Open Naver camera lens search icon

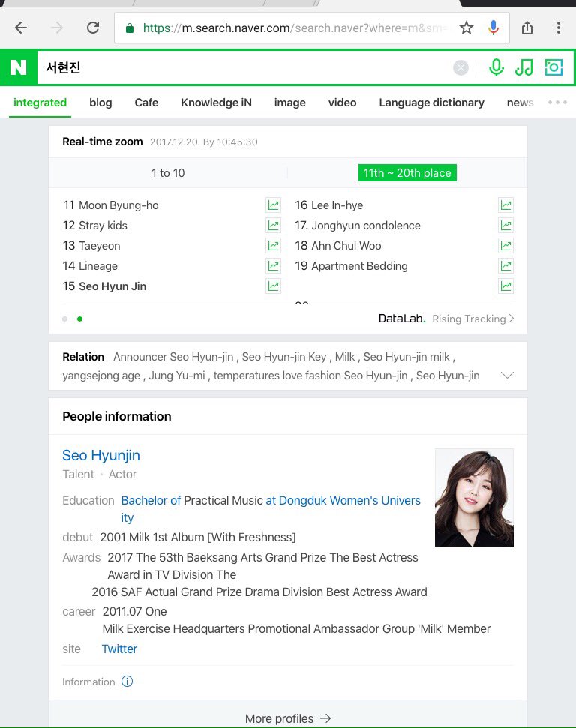pyautogui.click(x=553, y=67)
